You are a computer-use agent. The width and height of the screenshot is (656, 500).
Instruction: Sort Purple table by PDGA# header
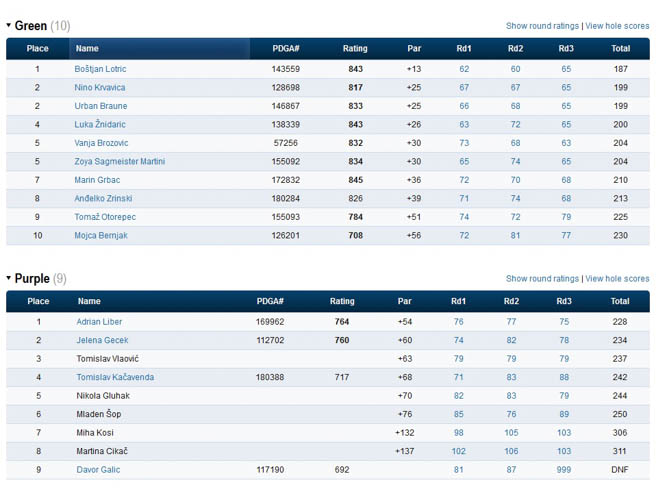click(x=270, y=301)
